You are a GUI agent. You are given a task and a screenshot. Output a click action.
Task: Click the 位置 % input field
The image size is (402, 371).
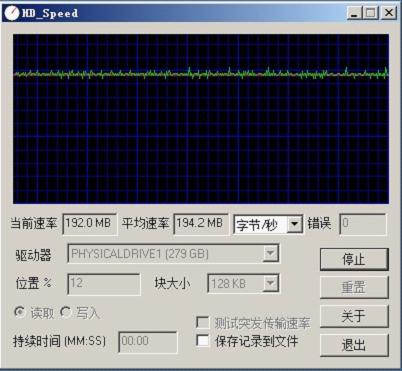coord(104,284)
